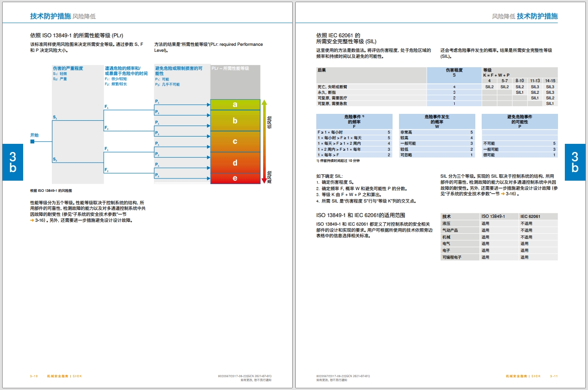Screen dimensions: 588x390
Task: Click the heading ISO 13849-1 和 IEC 62061的适用范围
Action: pos(360,215)
